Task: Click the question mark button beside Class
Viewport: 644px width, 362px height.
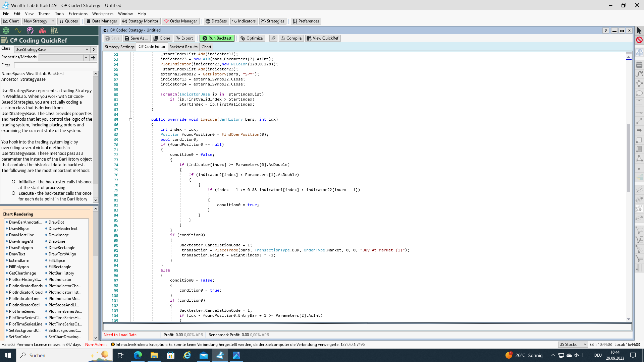Action: 94,49
